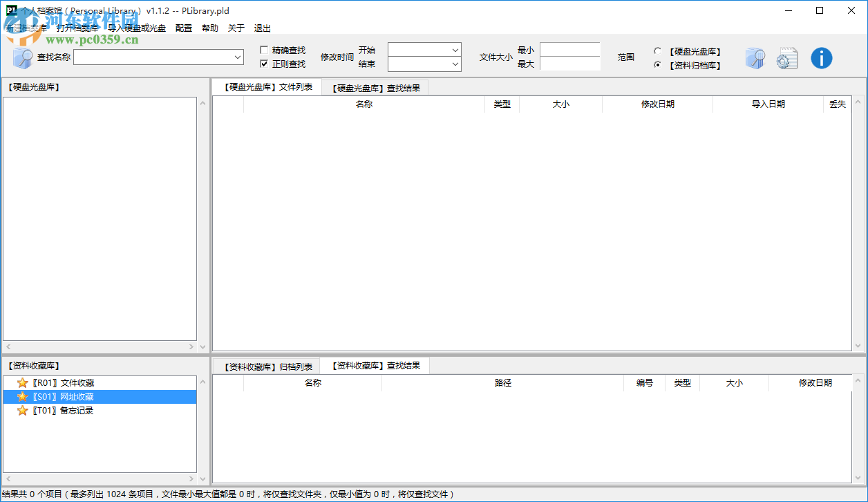The width and height of the screenshot is (868, 502).
Task: Select the 【硬盘光盘库】 radio button under 范围
Action: (x=657, y=50)
